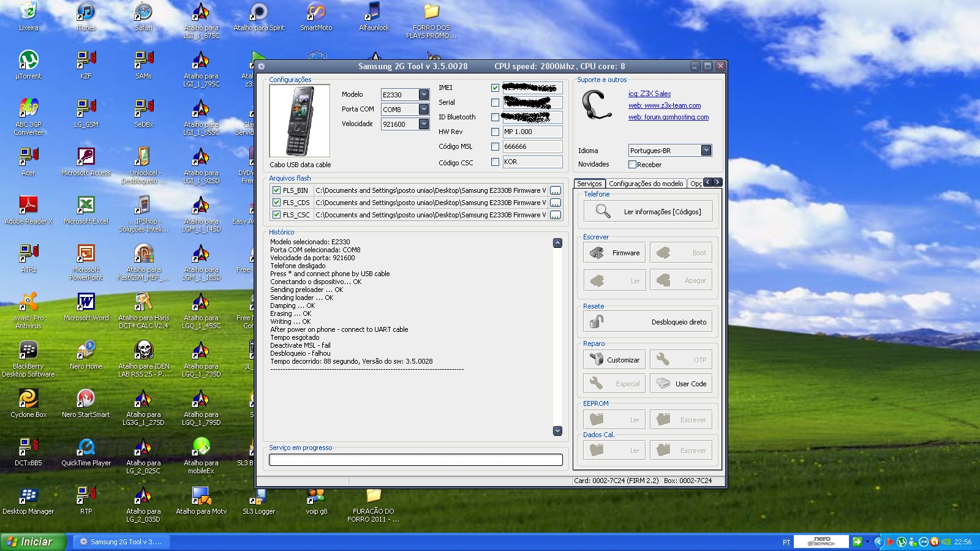980x551 pixels.
Task: Open the Adobe Reader X shortcut
Action: [x=28, y=209]
